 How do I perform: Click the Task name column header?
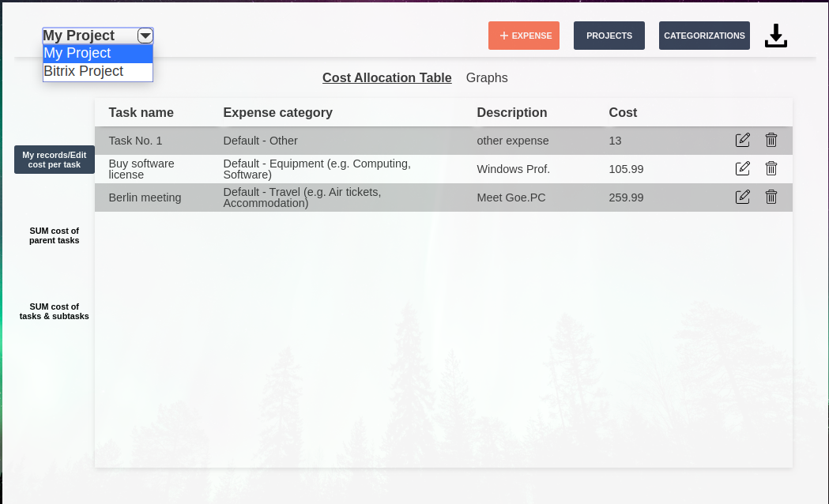[141, 112]
